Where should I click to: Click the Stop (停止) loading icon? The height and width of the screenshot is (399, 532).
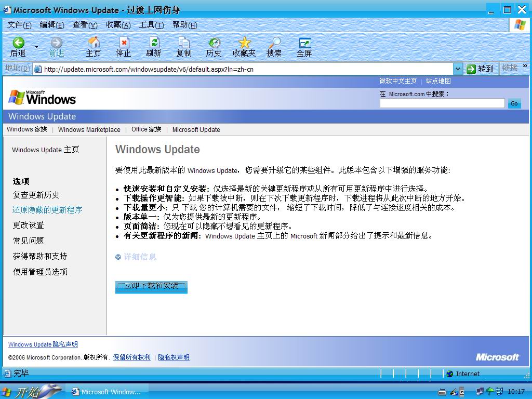point(124,43)
